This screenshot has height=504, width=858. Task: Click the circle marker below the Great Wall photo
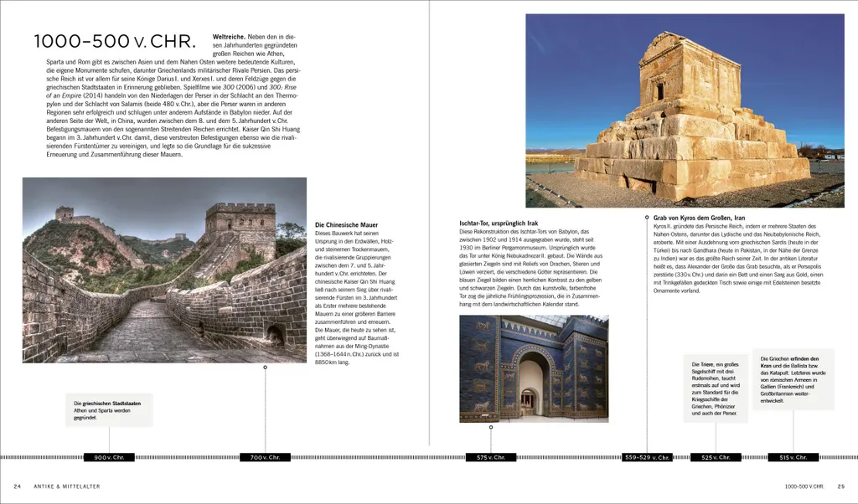point(266,368)
